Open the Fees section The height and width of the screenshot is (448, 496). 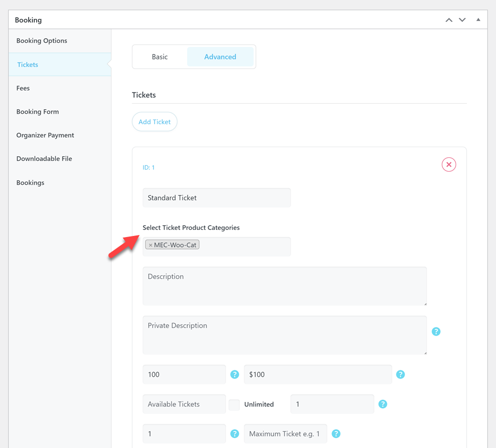tap(23, 88)
